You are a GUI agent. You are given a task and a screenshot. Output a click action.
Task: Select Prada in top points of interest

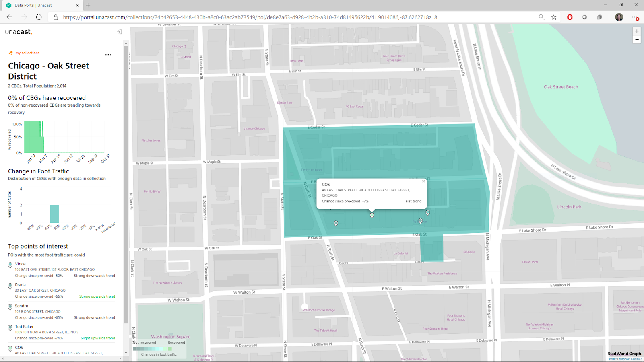point(62,290)
